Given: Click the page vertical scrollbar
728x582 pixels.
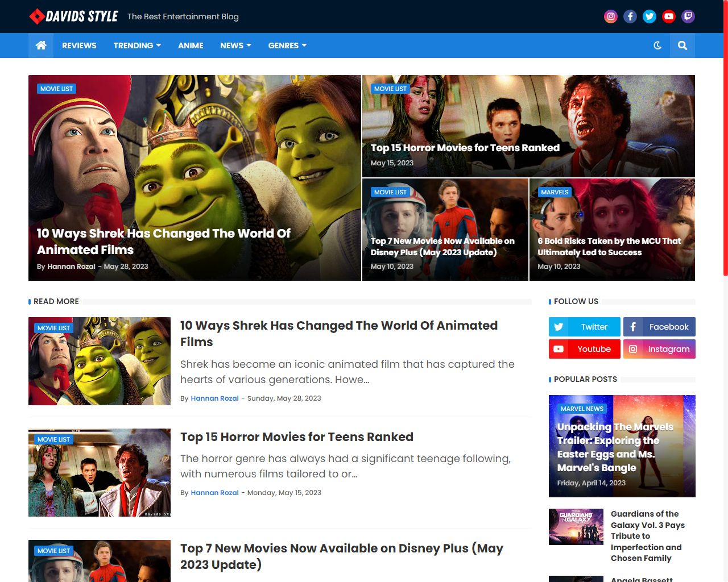Looking at the screenshot, I should point(726,139).
